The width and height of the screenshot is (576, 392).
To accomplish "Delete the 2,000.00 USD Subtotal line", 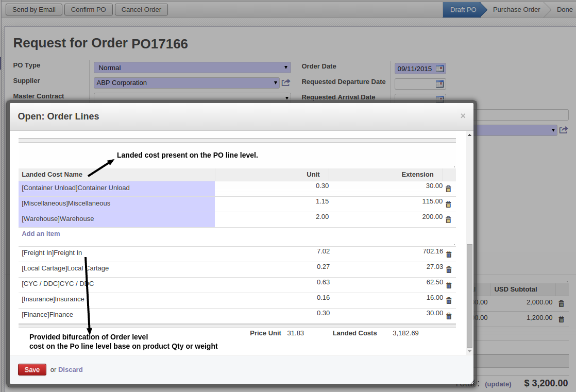I will (x=561, y=303).
